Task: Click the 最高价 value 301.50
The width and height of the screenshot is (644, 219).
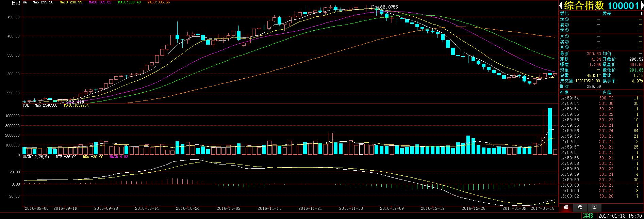Action: point(637,64)
